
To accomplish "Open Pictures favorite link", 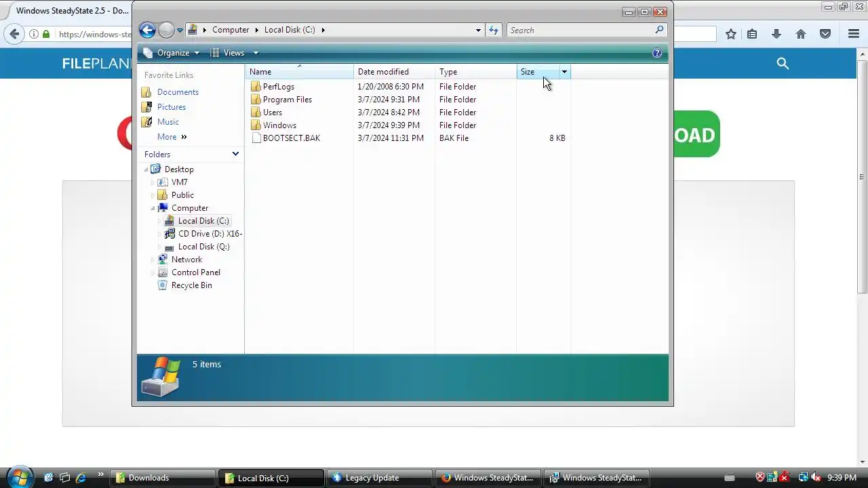I will (x=171, y=107).
